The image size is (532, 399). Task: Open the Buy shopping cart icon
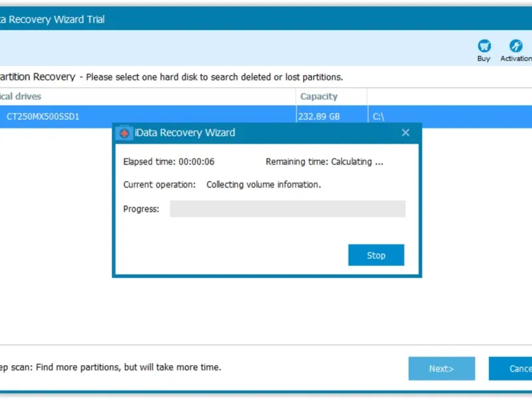(484, 46)
